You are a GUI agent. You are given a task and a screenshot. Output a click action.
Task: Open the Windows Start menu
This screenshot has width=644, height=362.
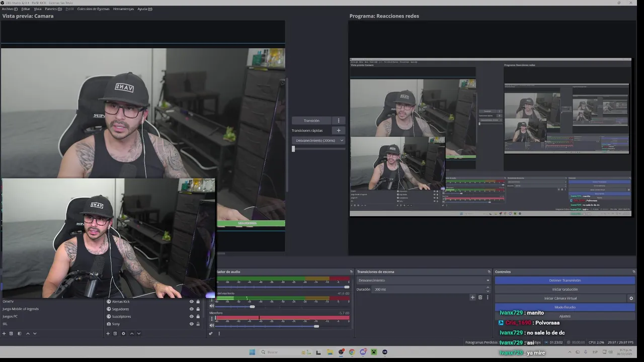point(252,352)
